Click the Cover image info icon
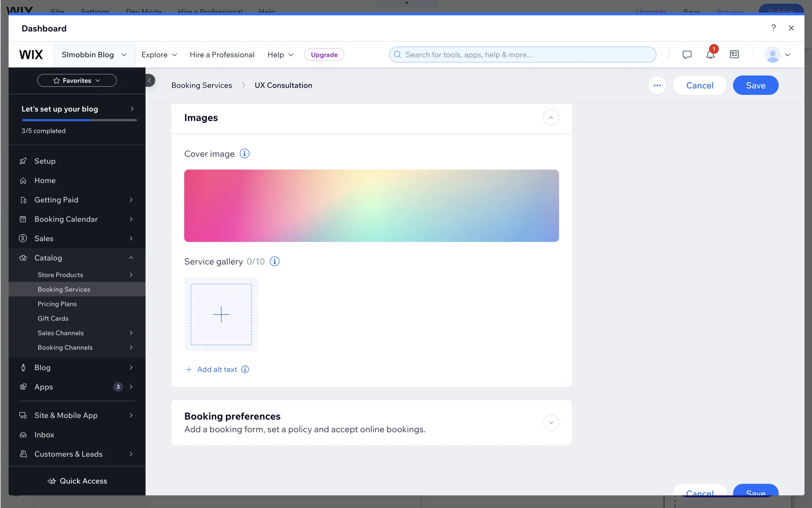This screenshot has height=508, width=812. pyautogui.click(x=244, y=154)
